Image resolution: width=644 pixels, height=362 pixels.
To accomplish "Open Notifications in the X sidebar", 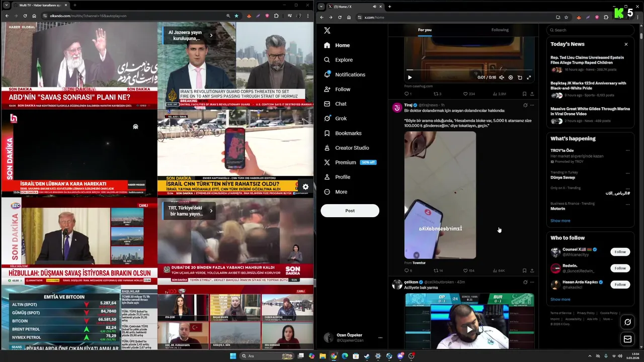I will 345,74.
